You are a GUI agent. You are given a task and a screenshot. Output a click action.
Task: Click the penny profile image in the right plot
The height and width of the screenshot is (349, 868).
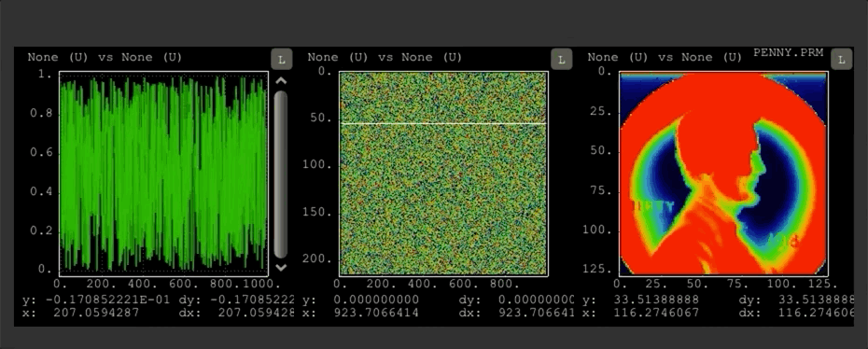click(x=723, y=174)
